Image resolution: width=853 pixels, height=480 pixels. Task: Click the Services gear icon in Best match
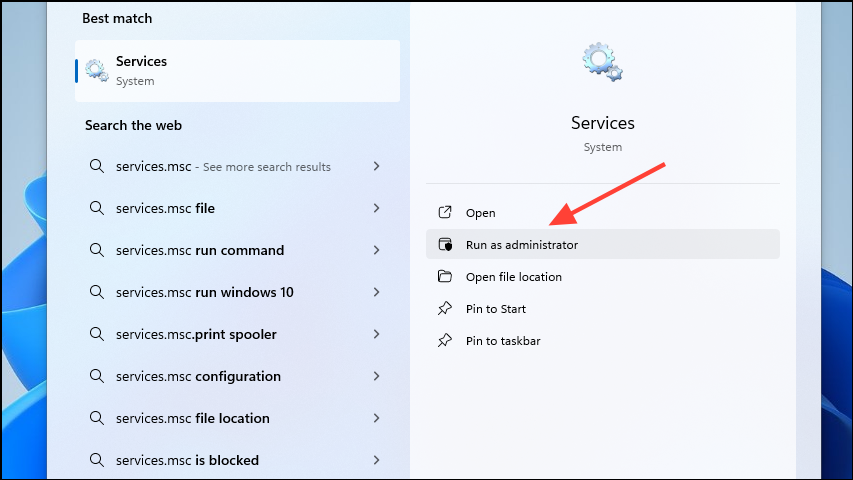click(97, 70)
